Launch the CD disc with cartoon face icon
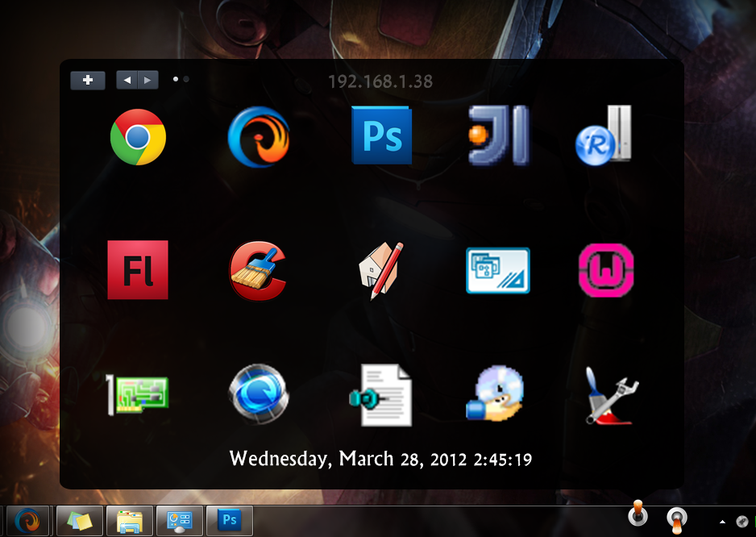This screenshot has width=756, height=537. 495,393
